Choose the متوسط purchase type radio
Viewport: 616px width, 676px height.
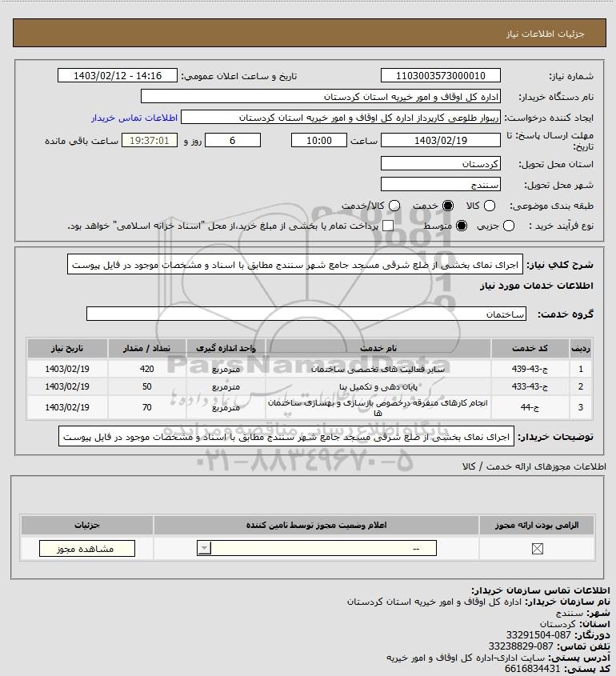point(462,226)
